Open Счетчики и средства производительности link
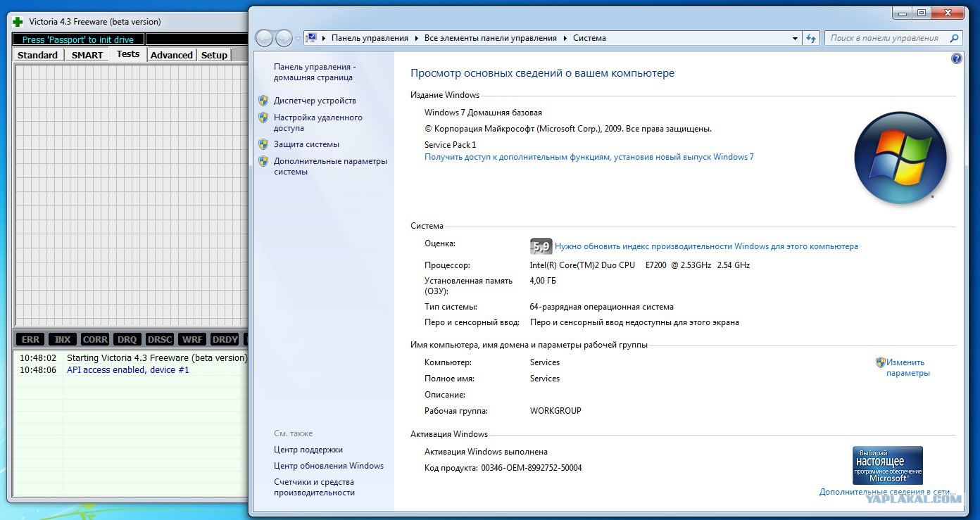Image resolution: width=980 pixels, height=520 pixels. [314, 487]
